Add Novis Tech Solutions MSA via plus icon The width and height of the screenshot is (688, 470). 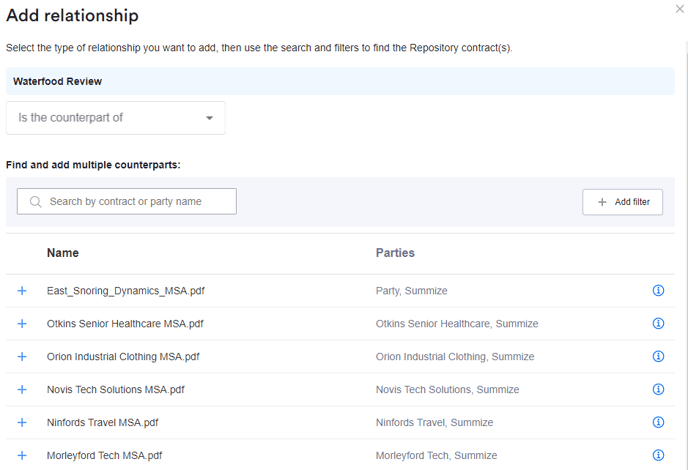[x=22, y=390]
